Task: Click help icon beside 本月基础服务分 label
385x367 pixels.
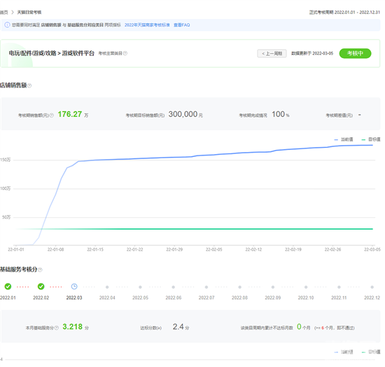Action: [57, 328]
